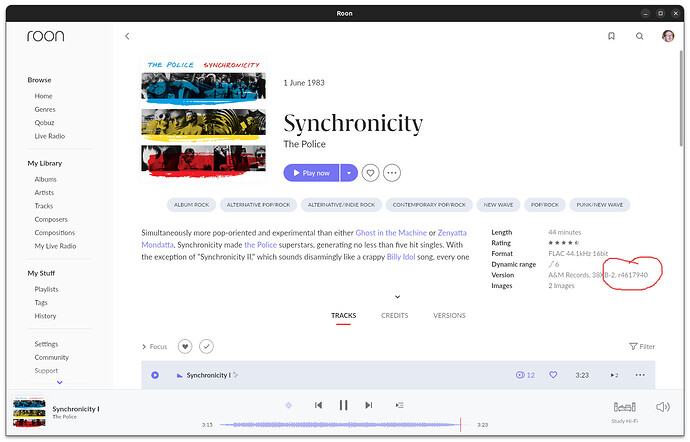
Task: Open Synchronicity I track options ellipsis
Action: point(640,375)
